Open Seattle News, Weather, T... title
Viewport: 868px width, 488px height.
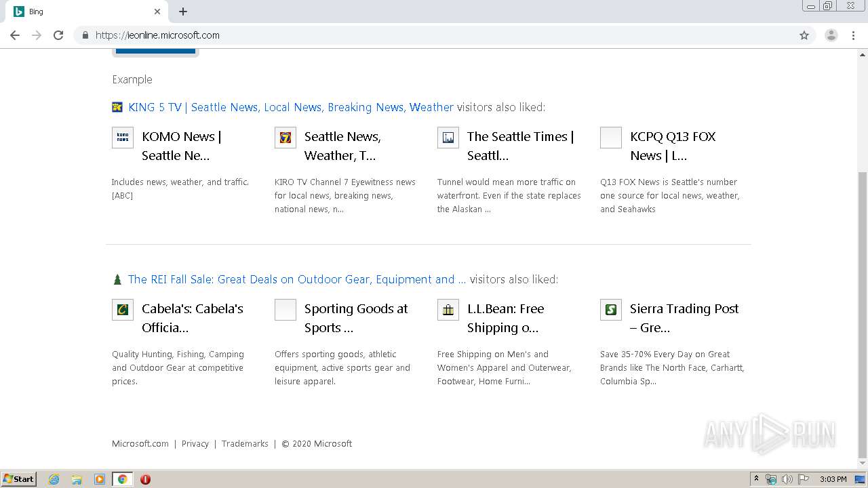[x=342, y=146]
